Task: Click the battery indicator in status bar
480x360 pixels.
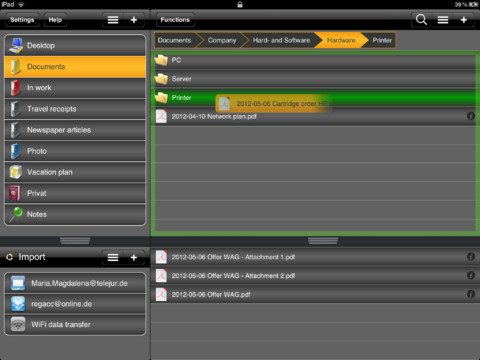Action: (473, 4)
